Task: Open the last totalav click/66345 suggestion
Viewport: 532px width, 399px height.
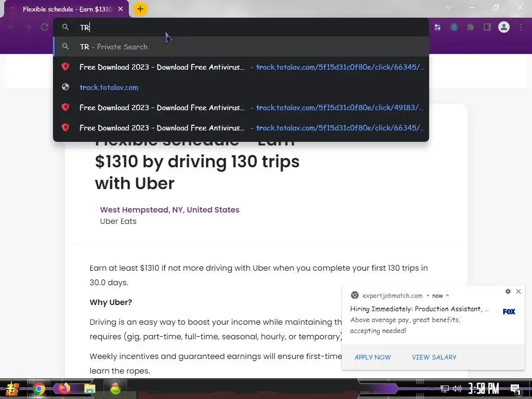Action: 241,128
